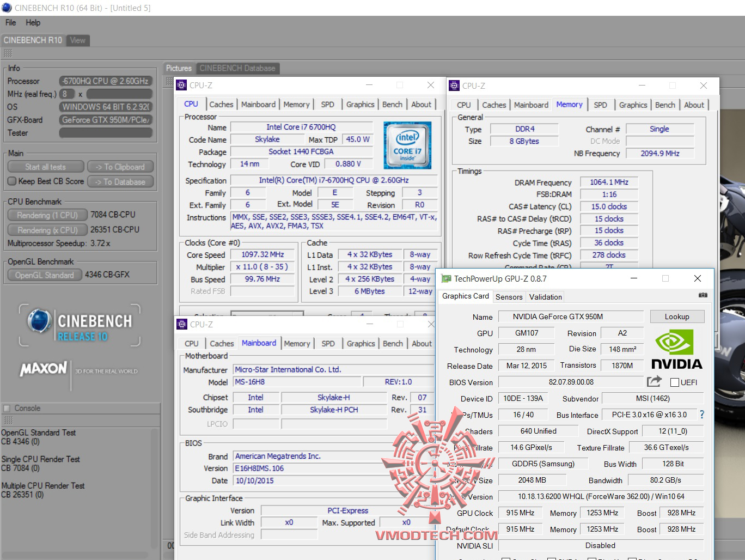
Task: Click the CPU-Z icon of the Memory tab window
Action: 454,86
